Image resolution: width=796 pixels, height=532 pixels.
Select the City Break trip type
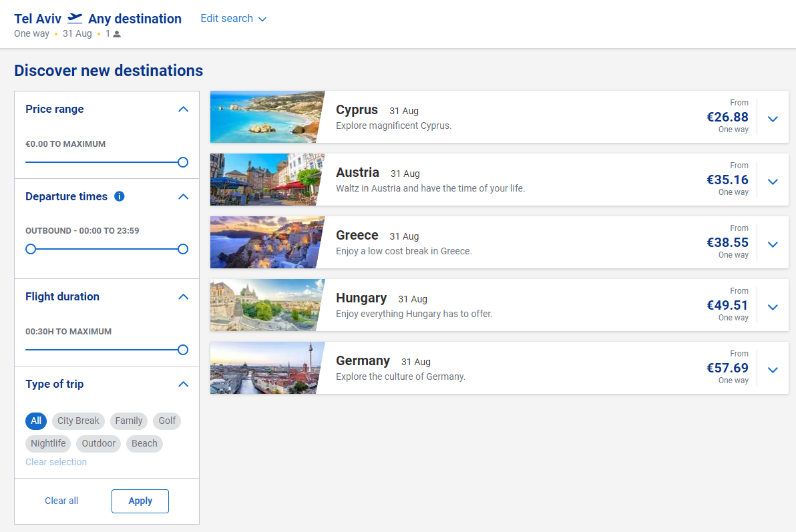78,421
